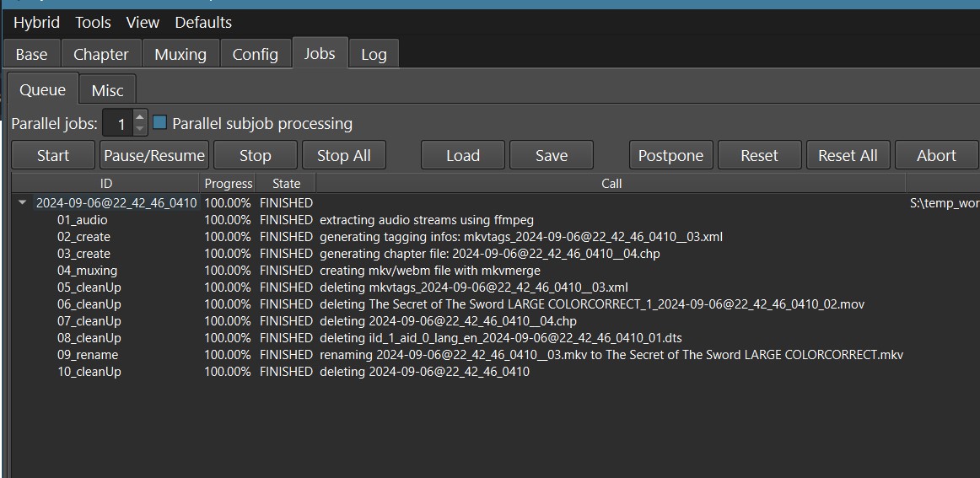Open the Tools menu
Viewport: 980px width, 478px height.
click(93, 23)
